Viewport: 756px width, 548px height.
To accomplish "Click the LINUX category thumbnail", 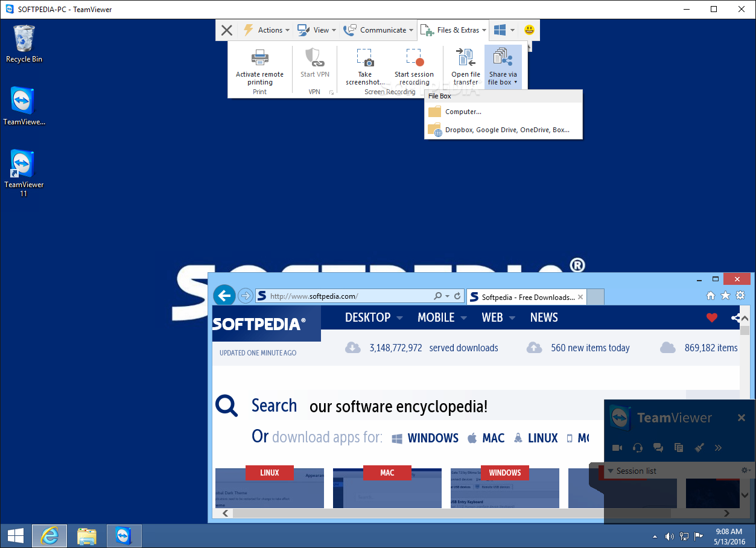I will click(270, 488).
